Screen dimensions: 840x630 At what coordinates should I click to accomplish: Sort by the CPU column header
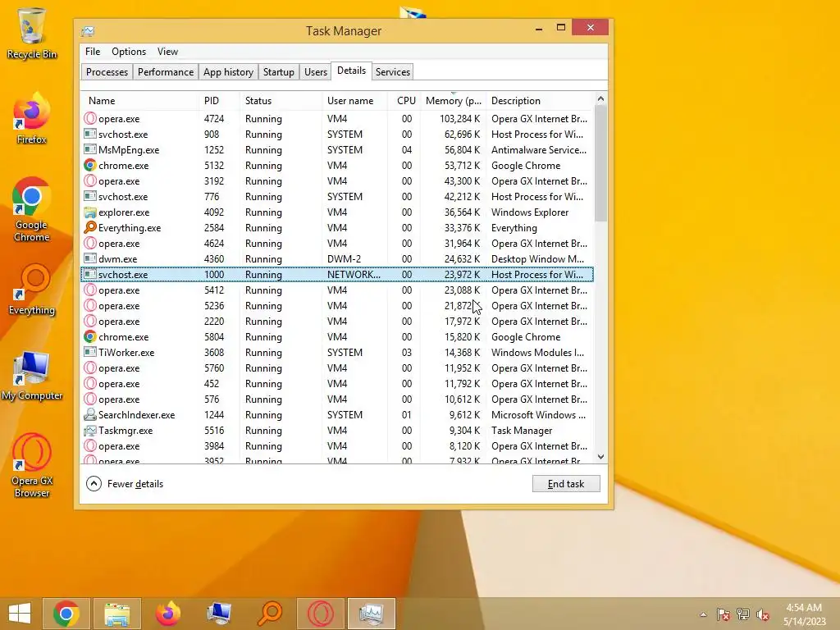pyautogui.click(x=405, y=101)
